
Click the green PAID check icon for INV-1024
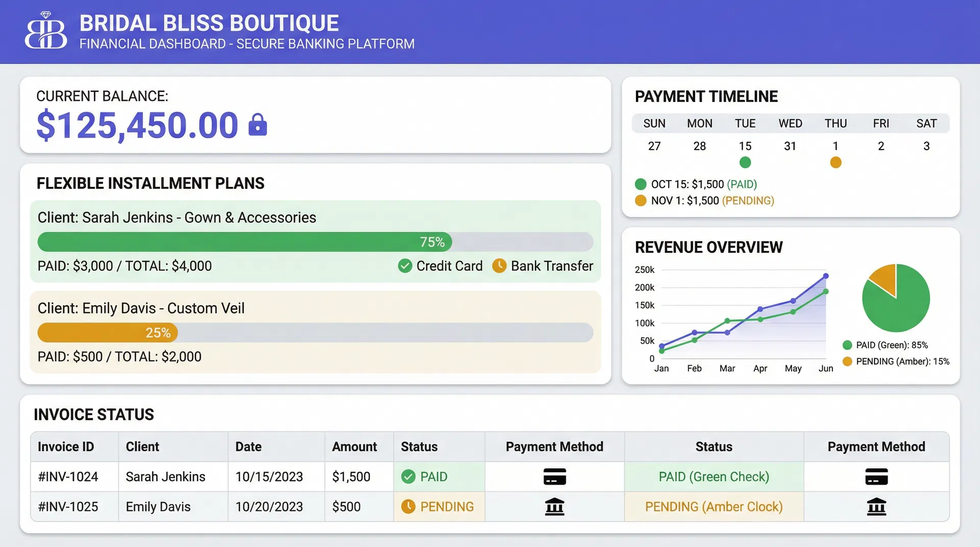point(408,477)
